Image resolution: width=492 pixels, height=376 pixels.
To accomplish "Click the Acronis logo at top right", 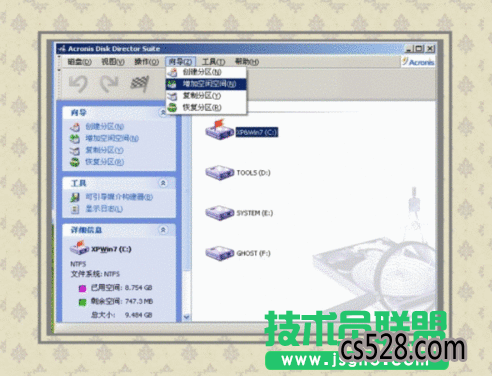I will pyautogui.click(x=418, y=62).
